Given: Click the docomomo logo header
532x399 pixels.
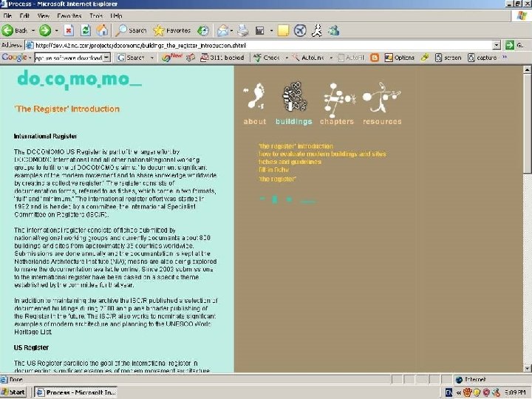Looking at the screenshot, I should pyautogui.click(x=79, y=79).
